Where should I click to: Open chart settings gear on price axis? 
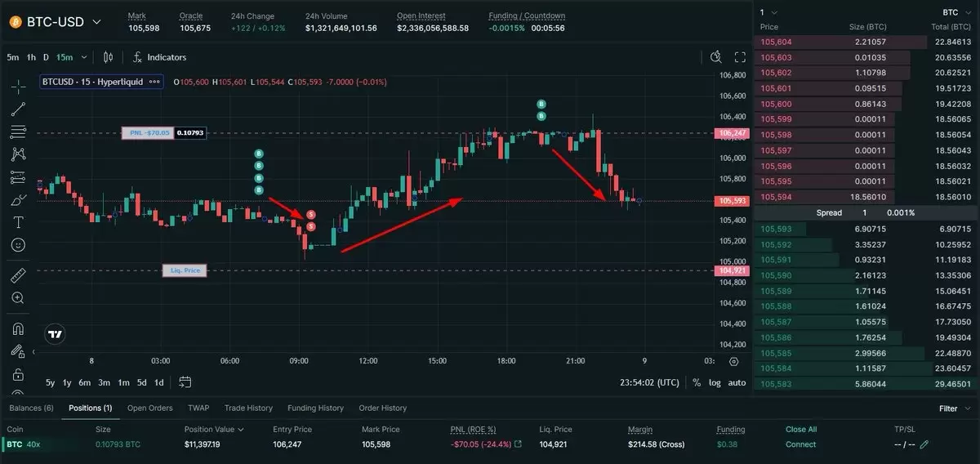pos(734,361)
